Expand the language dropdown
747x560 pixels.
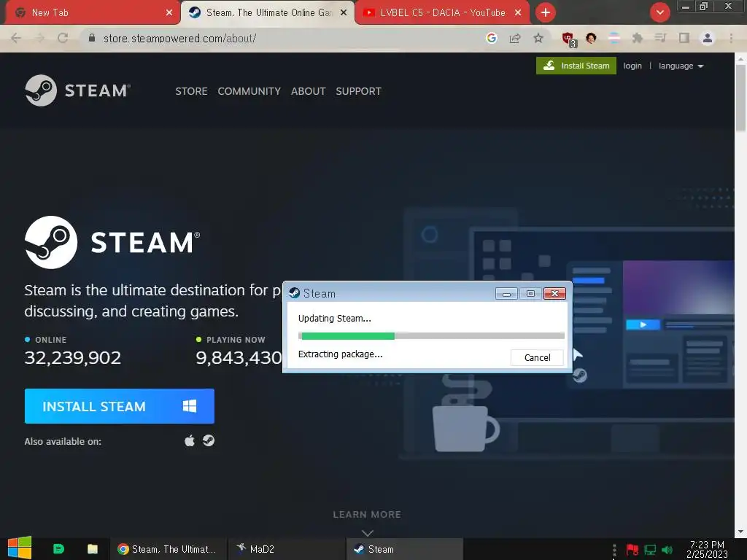[681, 66]
